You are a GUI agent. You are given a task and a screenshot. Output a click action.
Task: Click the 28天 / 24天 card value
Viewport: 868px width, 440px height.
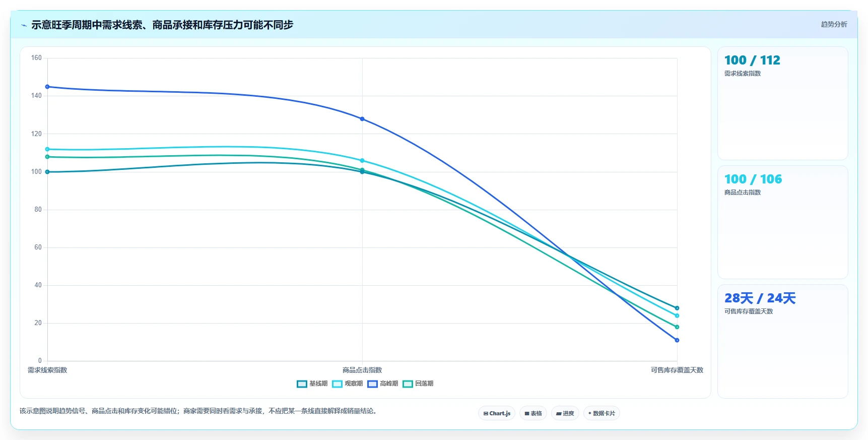pos(760,298)
